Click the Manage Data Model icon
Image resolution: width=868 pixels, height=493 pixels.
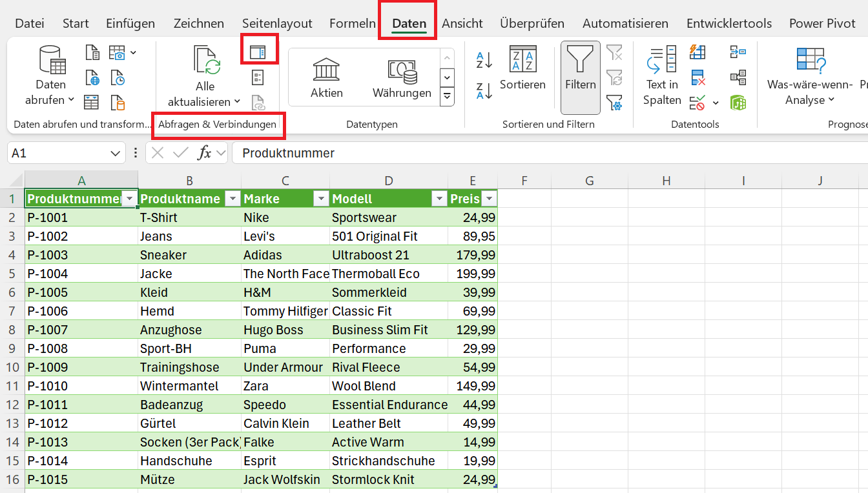738,103
